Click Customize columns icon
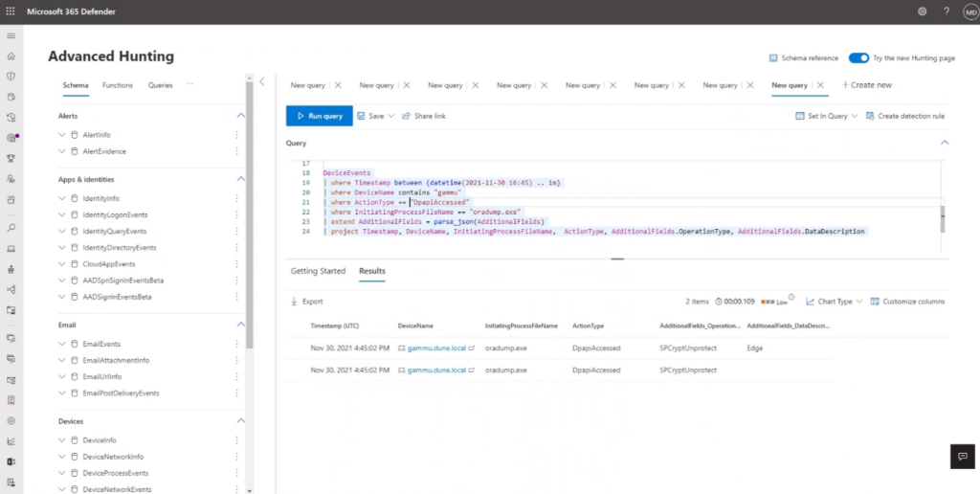Screen dimensions: 980x494 coord(875,302)
